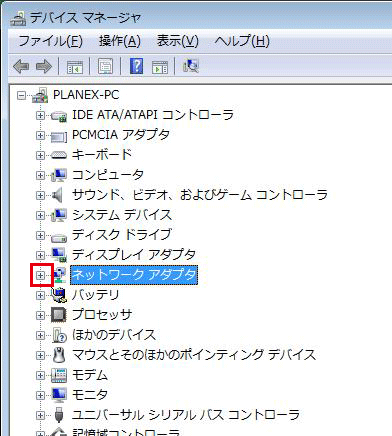Select the ディスプレイ アダプタ tree item
392x436 pixels.
point(134,255)
